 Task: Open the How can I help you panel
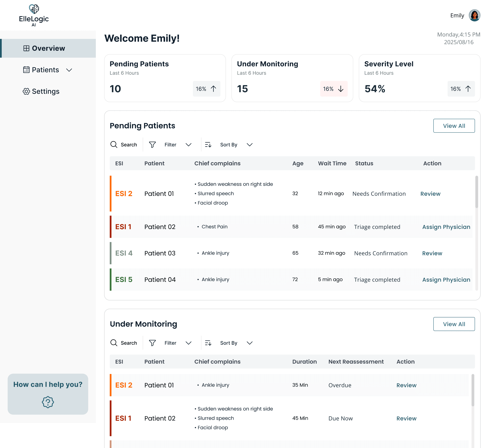click(48, 394)
